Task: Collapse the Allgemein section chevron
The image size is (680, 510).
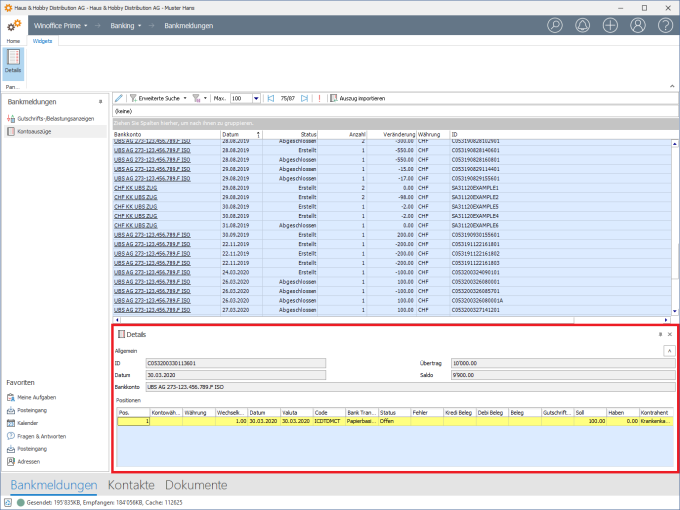Action: click(x=669, y=352)
